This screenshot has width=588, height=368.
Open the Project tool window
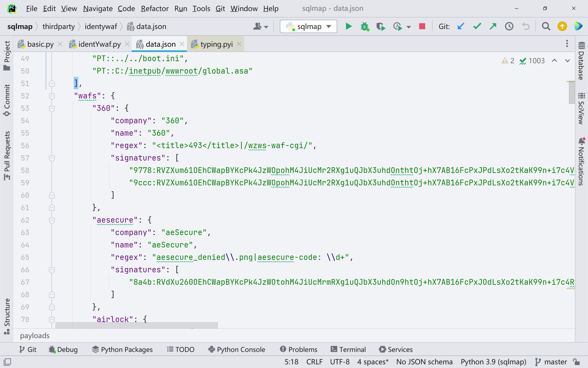click(x=7, y=55)
